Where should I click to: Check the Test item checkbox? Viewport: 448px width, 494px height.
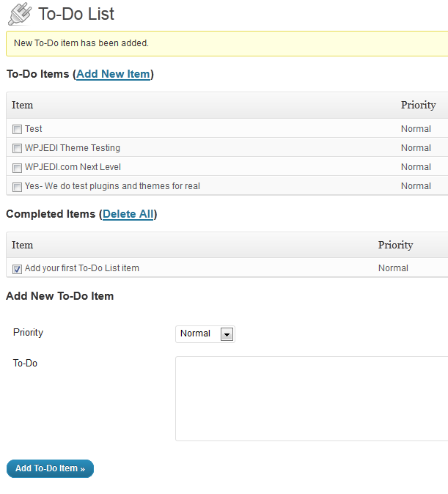17,130
